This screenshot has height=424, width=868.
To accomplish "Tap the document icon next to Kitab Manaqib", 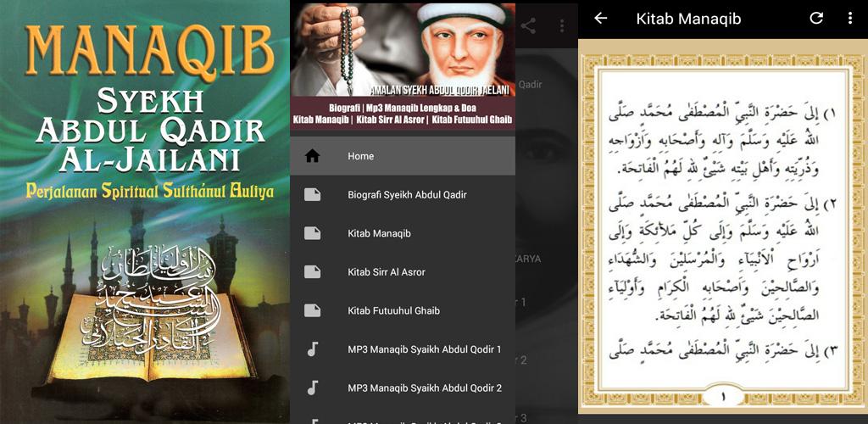I will [x=312, y=233].
